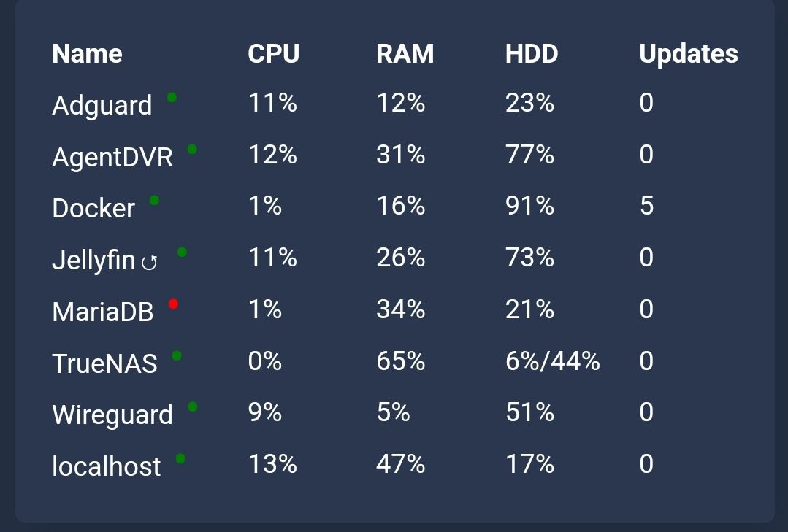Click the green status dot beside Wireguard
Screen dimensions: 788x532
coord(193,406)
